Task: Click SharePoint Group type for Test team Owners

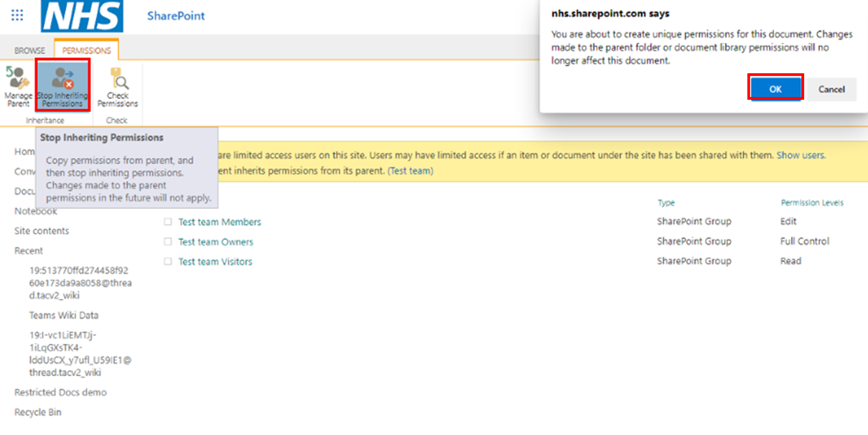Action: [x=694, y=241]
